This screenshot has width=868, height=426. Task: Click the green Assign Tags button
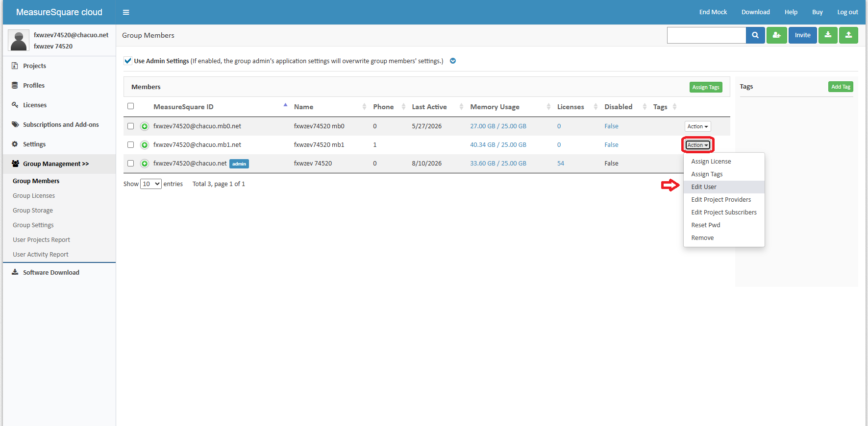point(706,87)
